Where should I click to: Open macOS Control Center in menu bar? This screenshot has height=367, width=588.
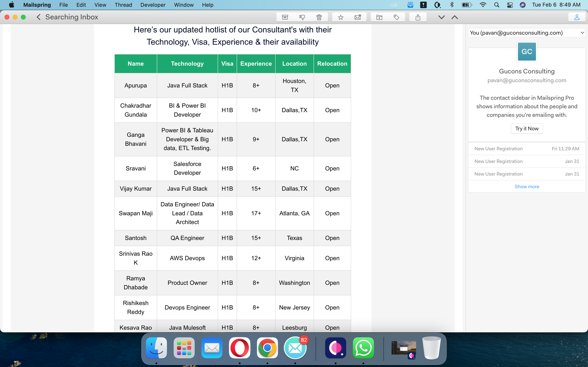[x=510, y=5]
